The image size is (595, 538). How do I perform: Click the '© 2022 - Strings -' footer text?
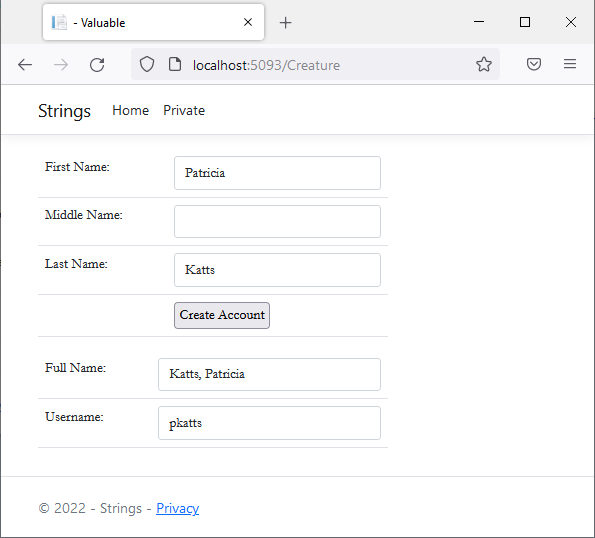click(95, 508)
